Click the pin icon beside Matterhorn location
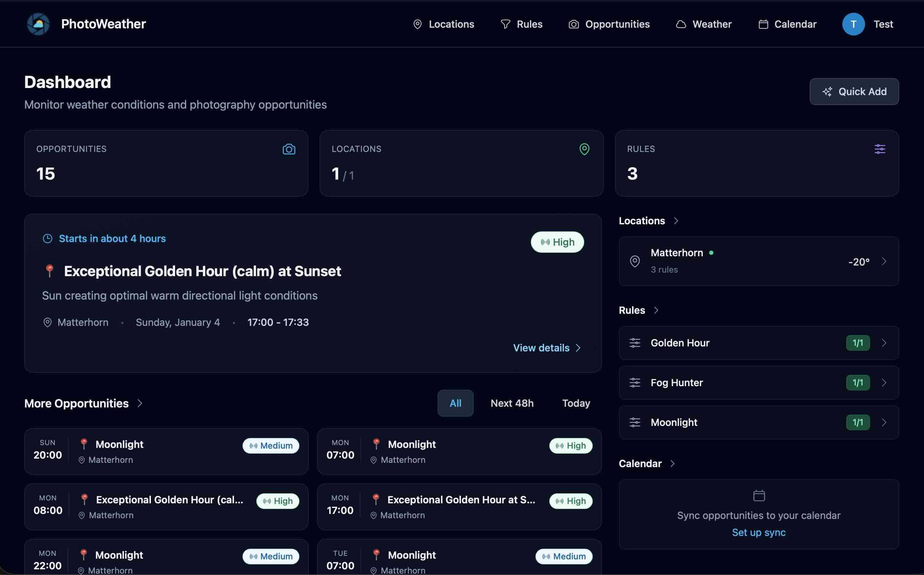The width and height of the screenshot is (924, 575). coord(635,261)
